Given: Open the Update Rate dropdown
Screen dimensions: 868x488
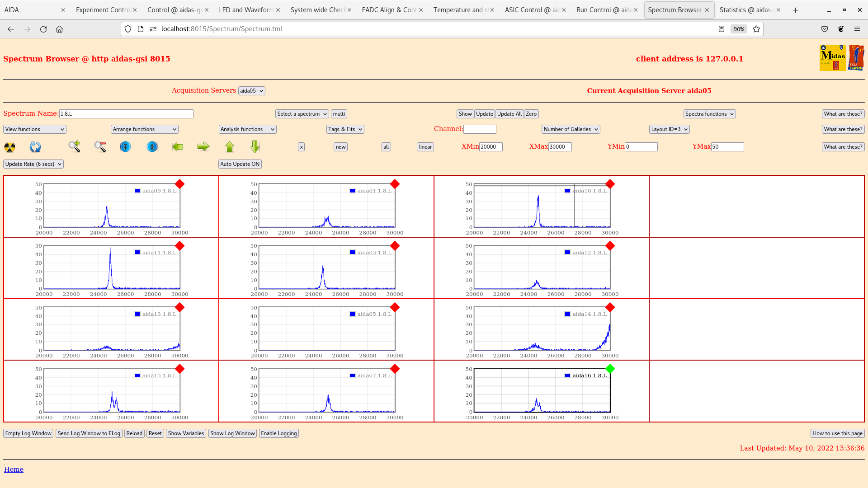Looking at the screenshot, I should pyautogui.click(x=33, y=164).
